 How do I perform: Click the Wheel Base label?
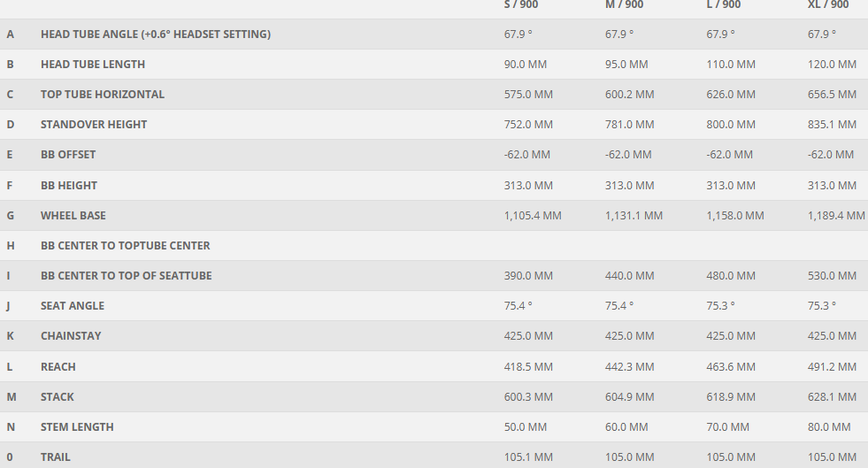(x=73, y=216)
